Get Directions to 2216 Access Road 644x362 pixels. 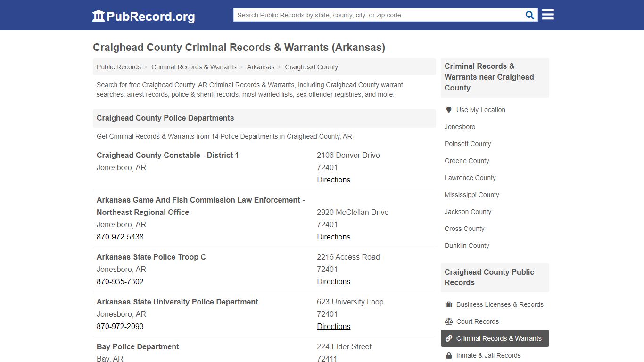333,281
